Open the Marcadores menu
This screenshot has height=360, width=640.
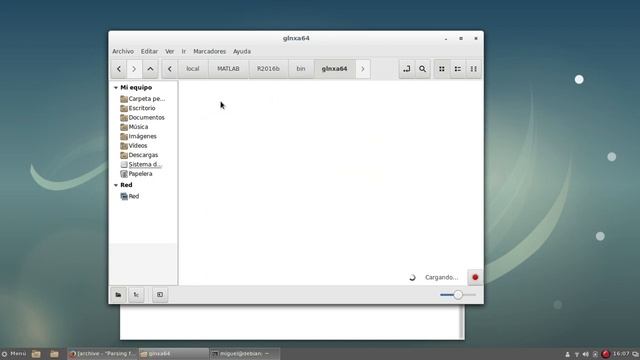(x=209, y=51)
